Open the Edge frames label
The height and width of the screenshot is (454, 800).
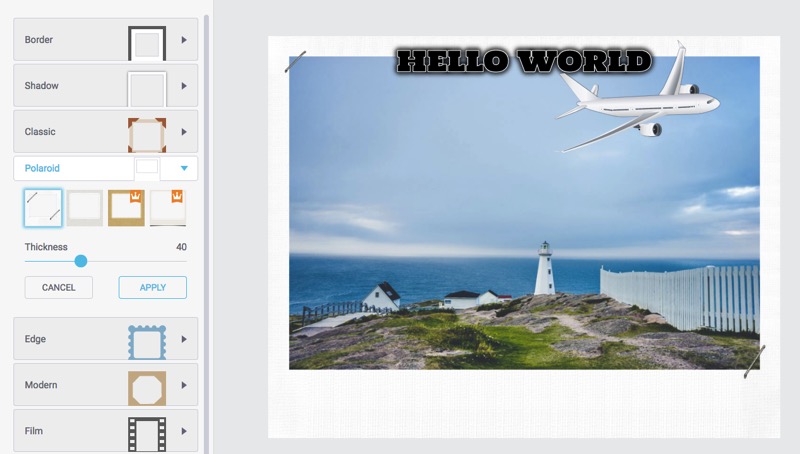coord(35,339)
